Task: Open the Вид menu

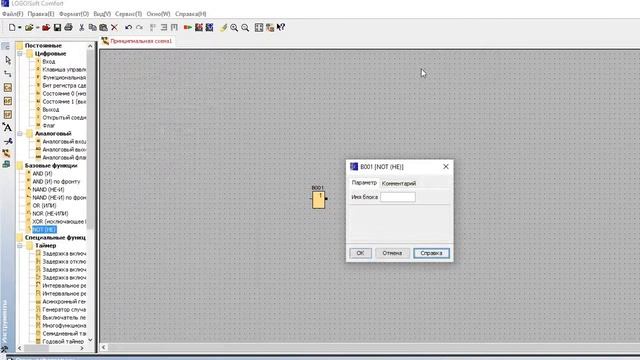Action: (x=102, y=14)
